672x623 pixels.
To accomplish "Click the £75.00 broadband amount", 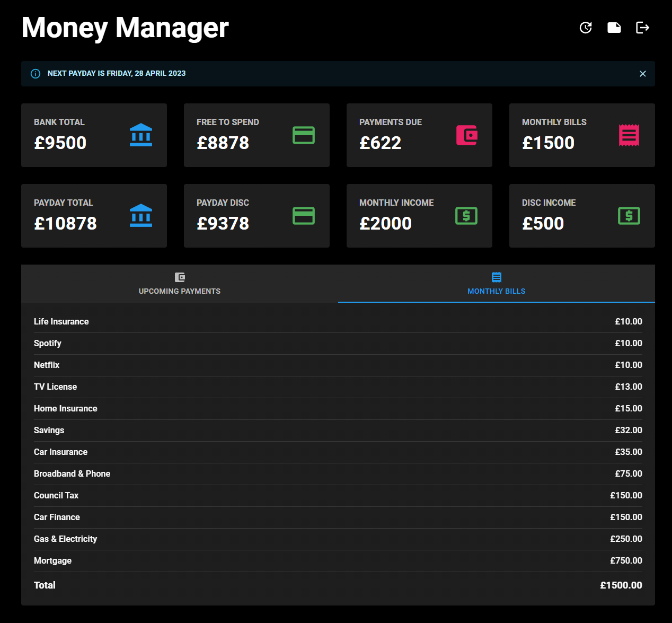I will point(629,474).
